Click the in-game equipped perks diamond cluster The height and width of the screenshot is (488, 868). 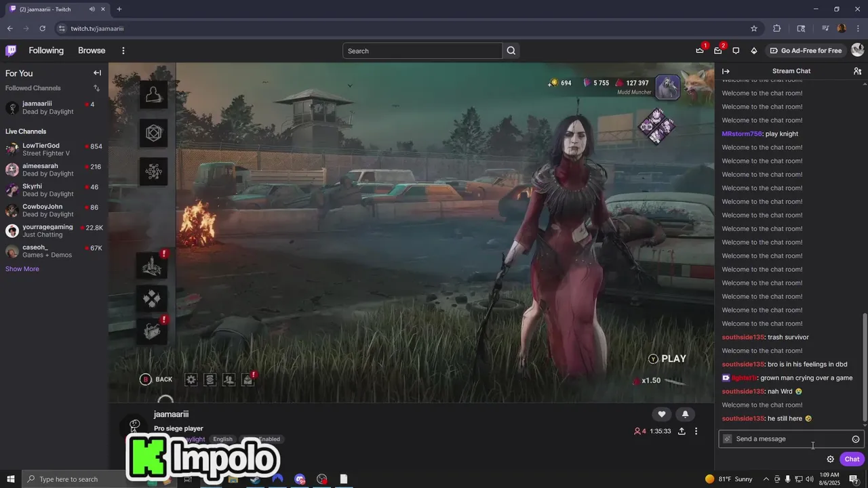656,126
